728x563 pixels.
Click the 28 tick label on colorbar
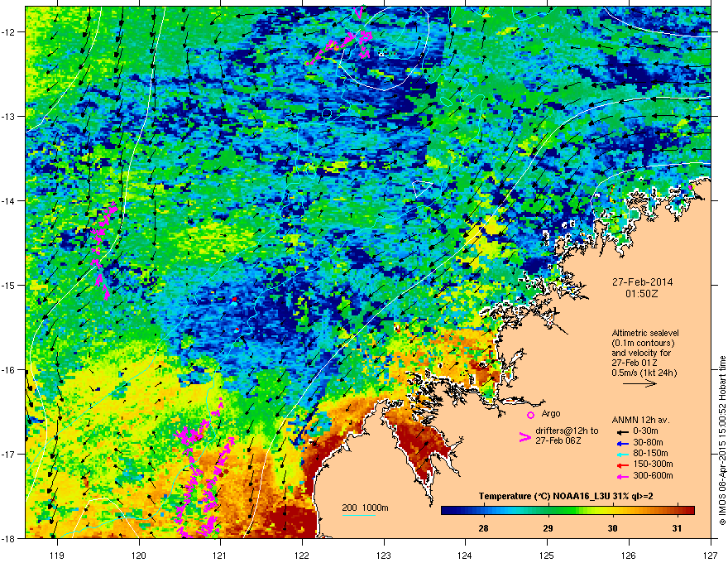[483, 528]
